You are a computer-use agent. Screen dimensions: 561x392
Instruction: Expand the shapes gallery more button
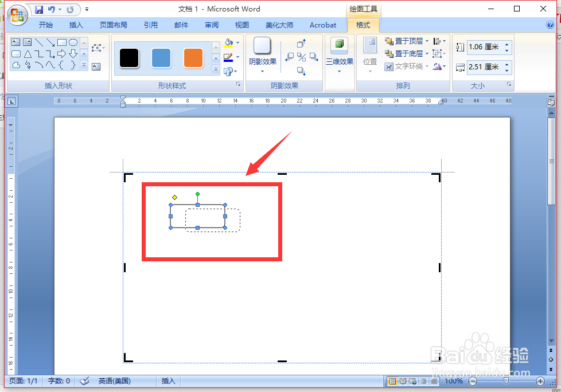[x=84, y=65]
